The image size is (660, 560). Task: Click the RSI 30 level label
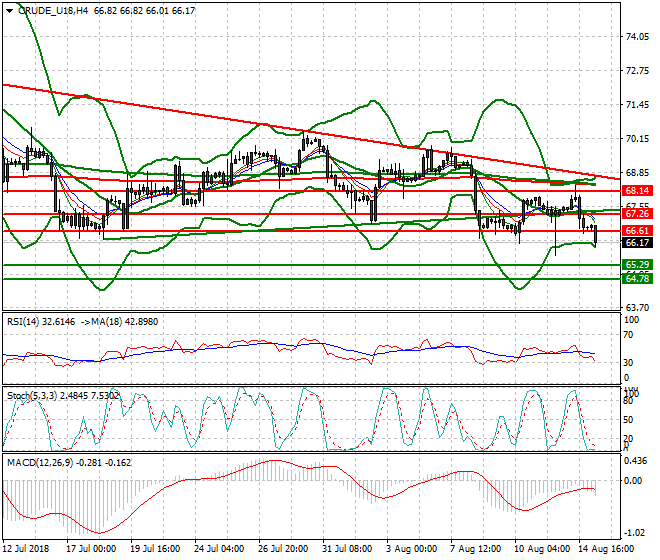(x=628, y=363)
